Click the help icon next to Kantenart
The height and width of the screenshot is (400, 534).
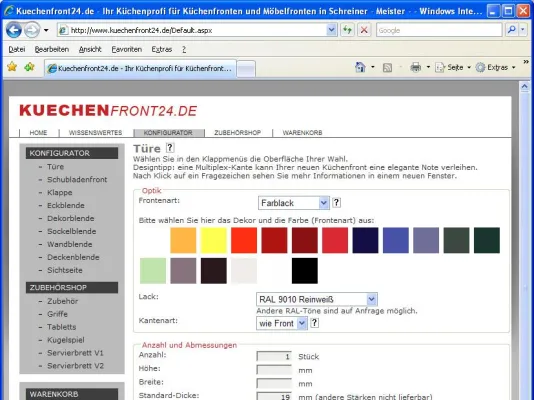click(x=314, y=323)
